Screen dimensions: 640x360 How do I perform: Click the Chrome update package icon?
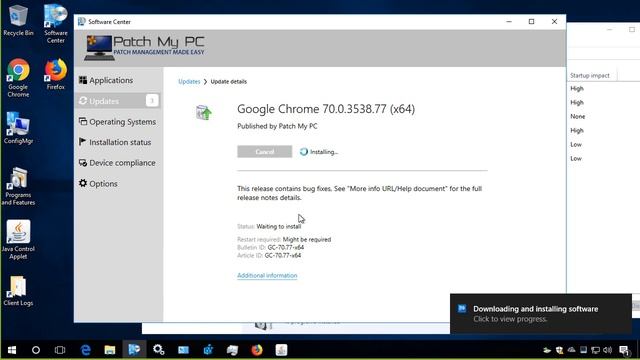pos(204,112)
